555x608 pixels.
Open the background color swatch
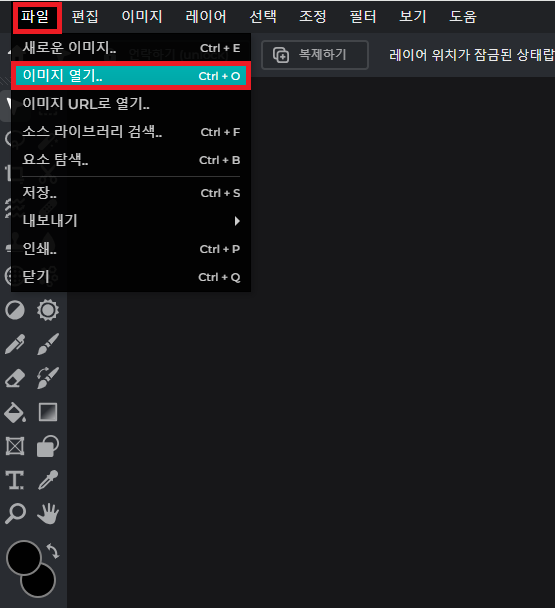coord(42,584)
